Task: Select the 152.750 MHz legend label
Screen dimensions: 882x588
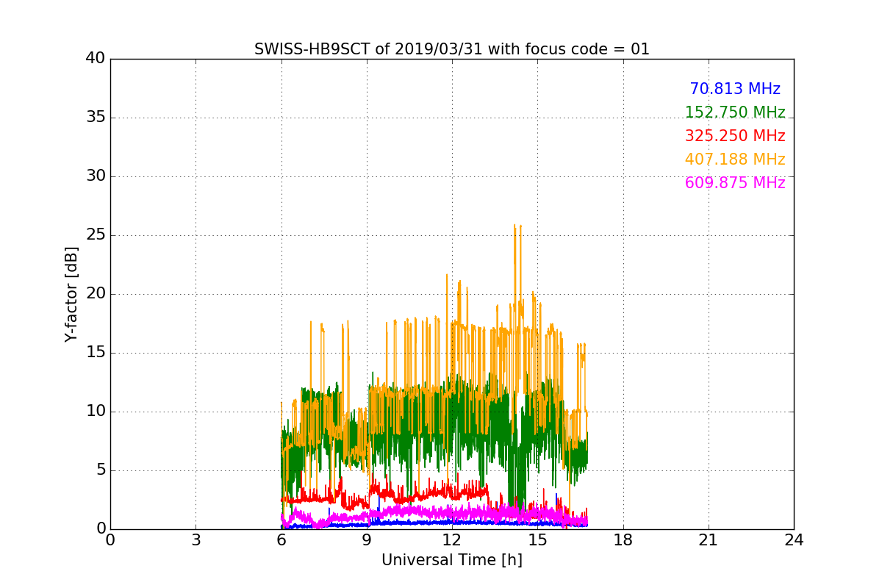Action: [x=735, y=112]
